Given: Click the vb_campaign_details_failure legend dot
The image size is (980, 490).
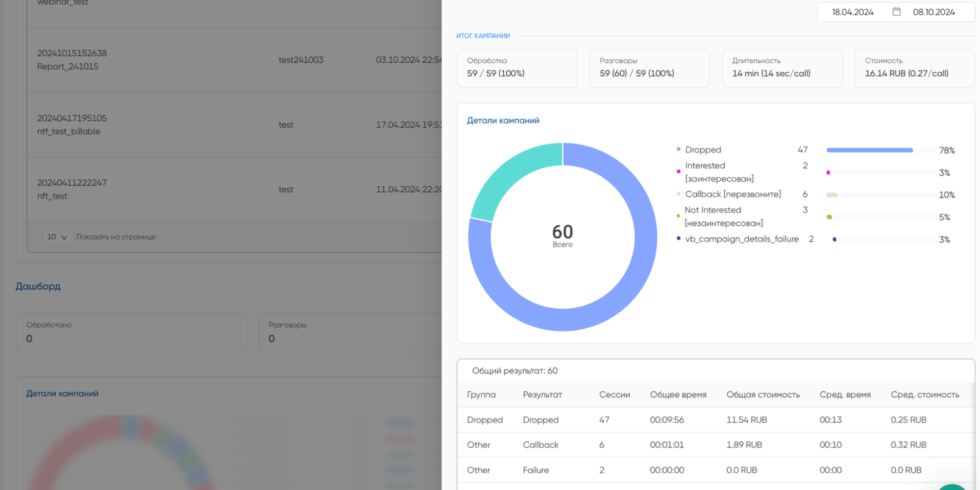Looking at the screenshot, I should click(x=678, y=238).
